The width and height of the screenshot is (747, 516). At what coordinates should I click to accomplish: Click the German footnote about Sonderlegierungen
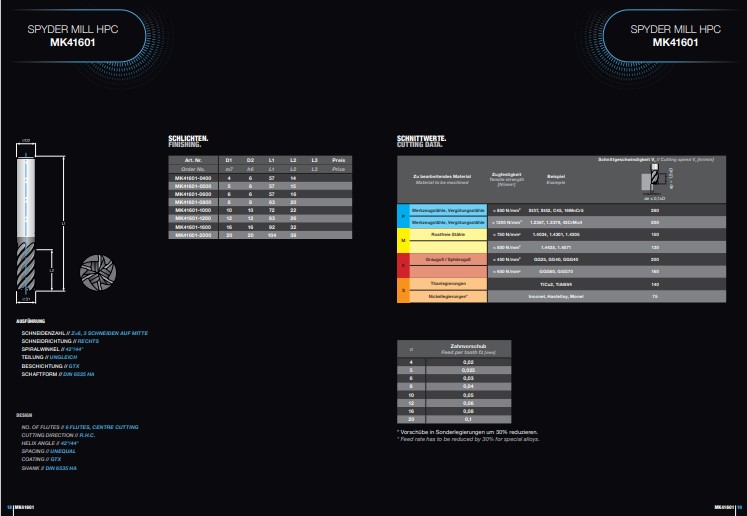point(468,432)
